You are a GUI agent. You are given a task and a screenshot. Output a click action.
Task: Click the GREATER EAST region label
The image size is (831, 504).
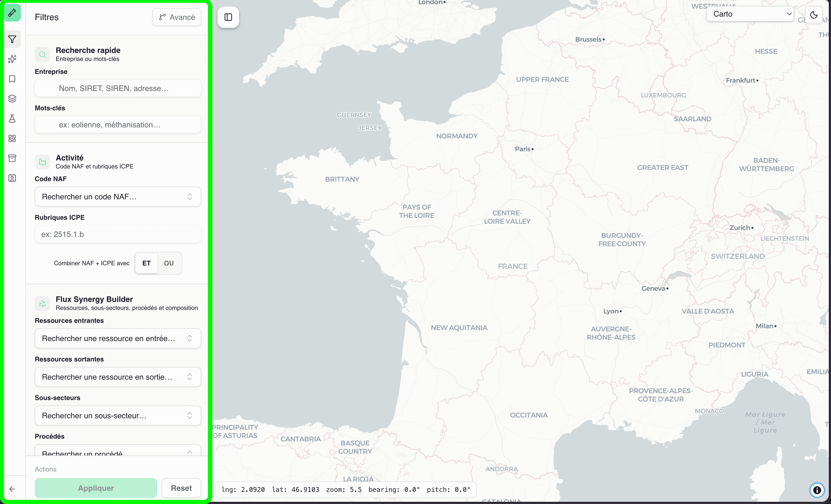[x=662, y=168]
